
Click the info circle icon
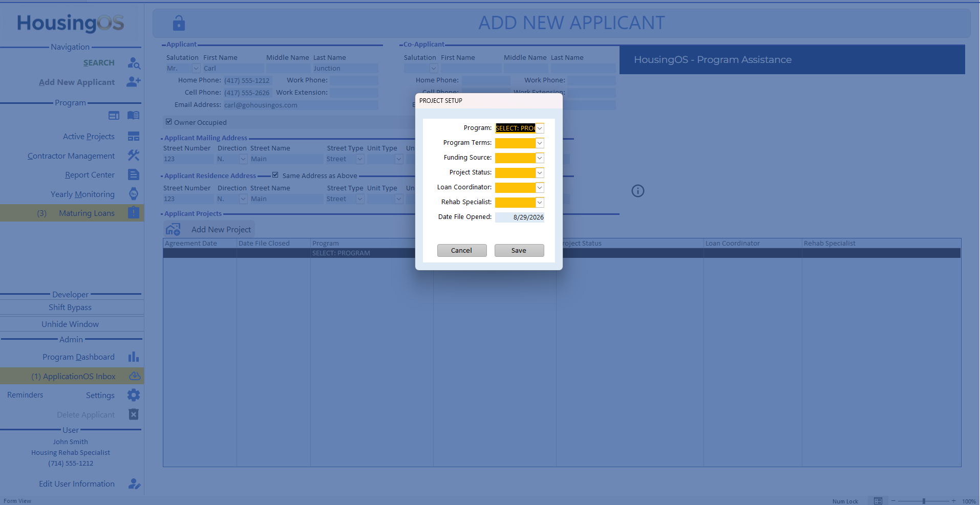638,191
